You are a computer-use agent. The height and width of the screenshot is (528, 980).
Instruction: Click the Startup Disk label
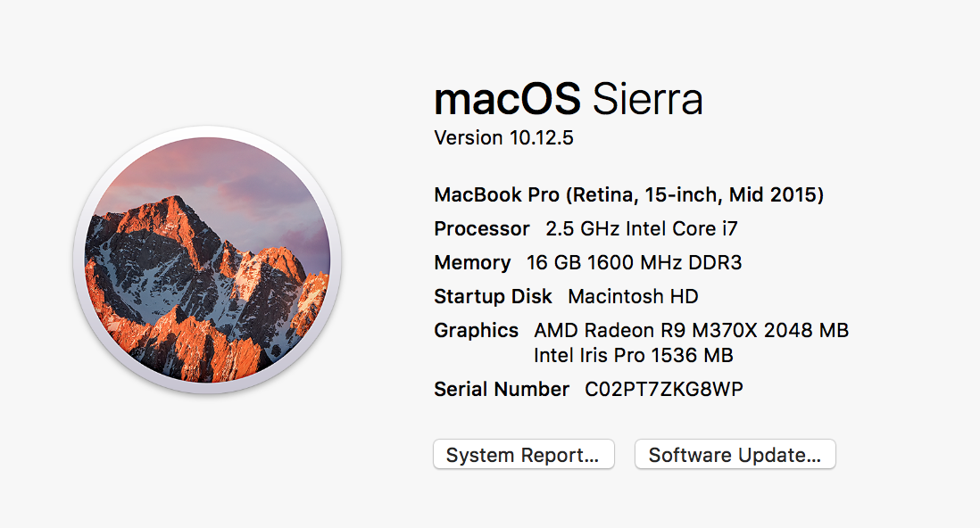point(494,296)
